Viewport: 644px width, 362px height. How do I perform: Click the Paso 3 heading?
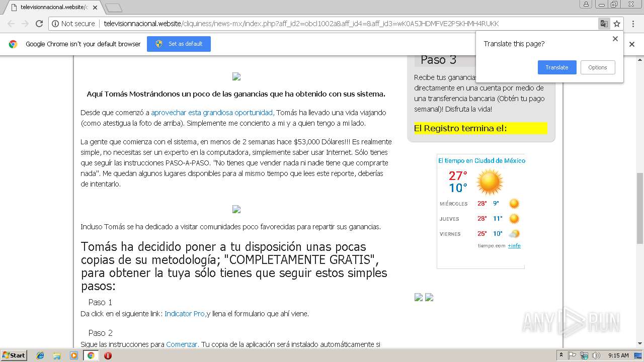438,60
